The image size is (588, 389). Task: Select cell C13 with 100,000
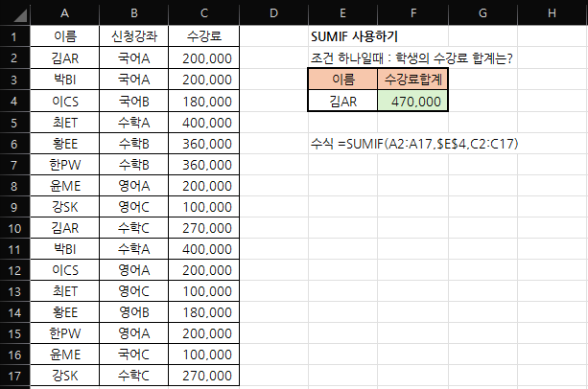(x=204, y=291)
